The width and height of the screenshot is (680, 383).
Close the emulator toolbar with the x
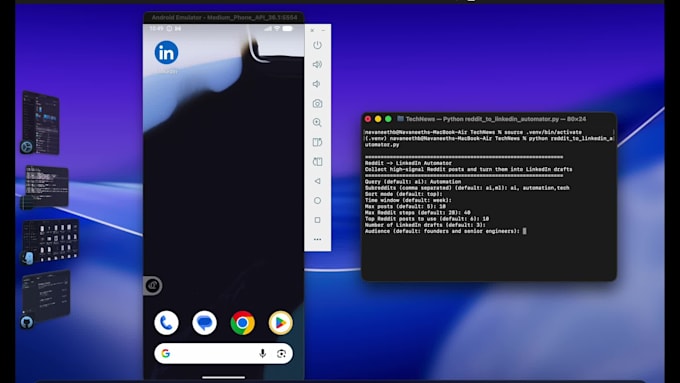pos(312,30)
